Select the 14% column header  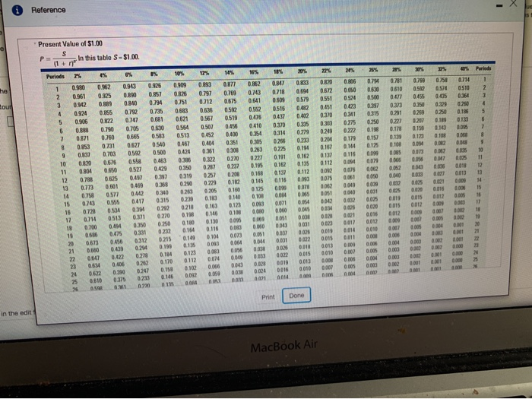coord(230,73)
